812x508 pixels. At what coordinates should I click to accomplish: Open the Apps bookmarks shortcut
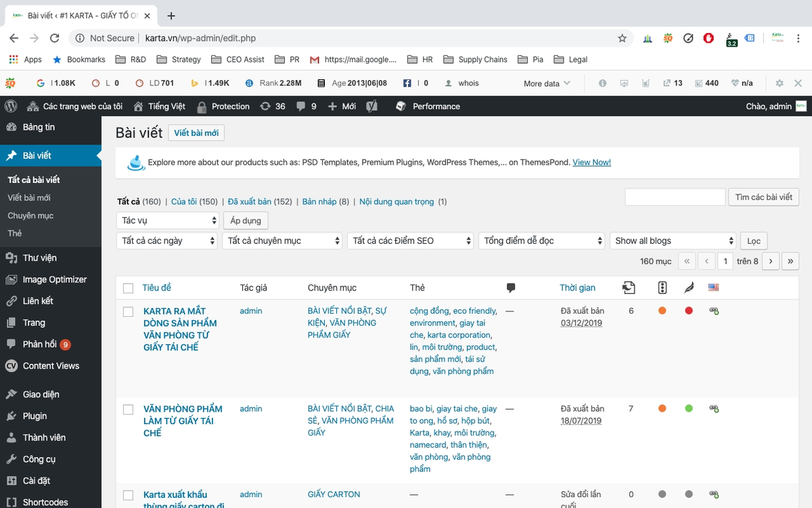(26, 60)
